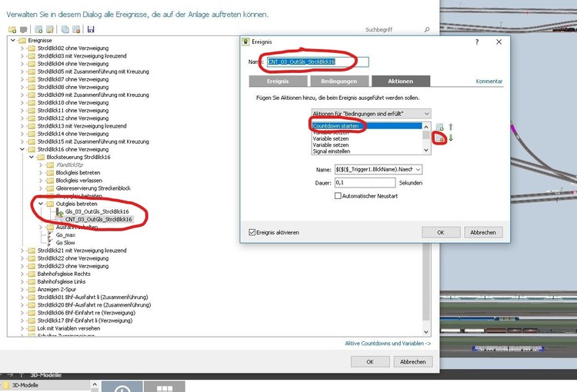This screenshot has height=392, width=577.
Task: Click the magnifier search icon
Action: (x=427, y=29)
